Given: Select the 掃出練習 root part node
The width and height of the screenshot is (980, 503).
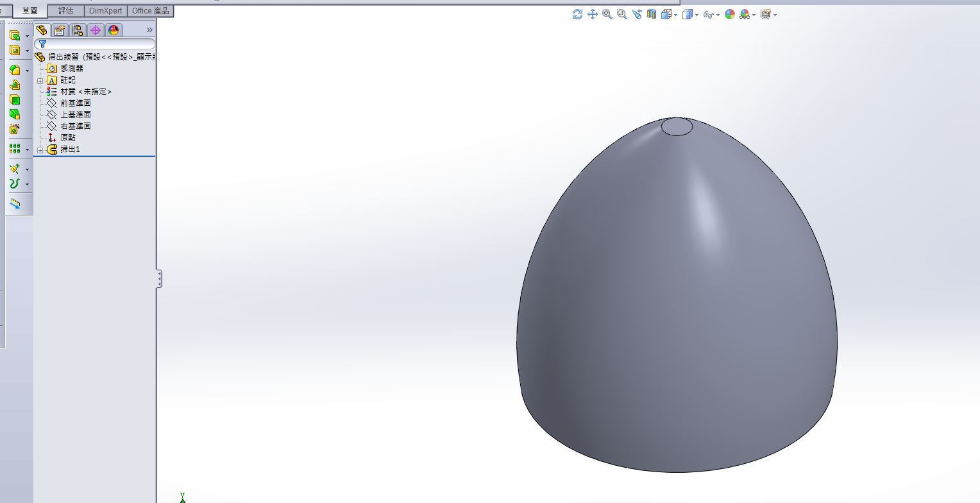Looking at the screenshot, I should (x=96, y=56).
